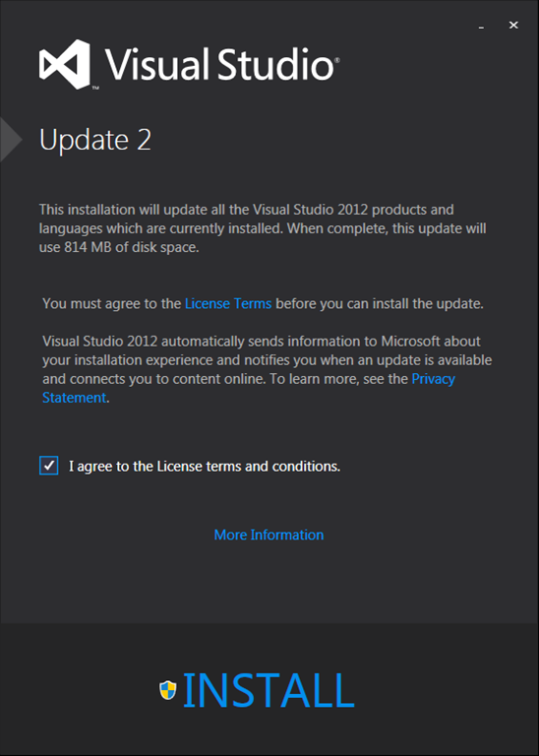Open the Privacy link after 'see the'
The height and width of the screenshot is (756, 539).
click(x=433, y=378)
